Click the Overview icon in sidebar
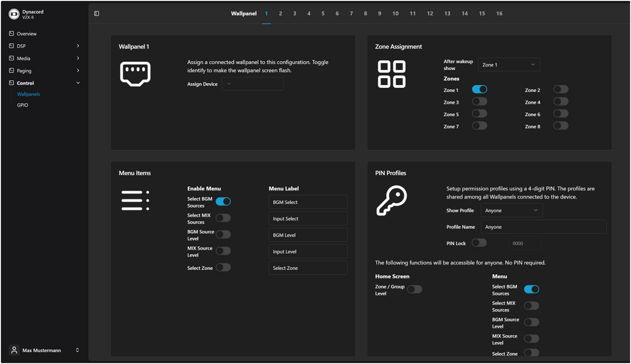This screenshot has width=631, height=364. pyautogui.click(x=12, y=34)
